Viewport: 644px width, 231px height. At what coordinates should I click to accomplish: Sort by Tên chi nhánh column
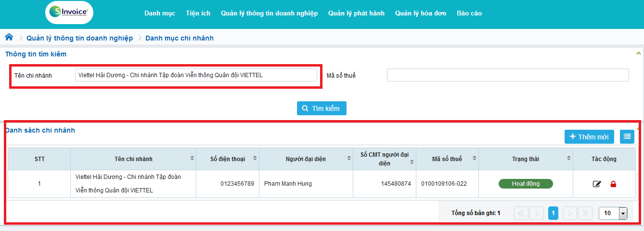coord(192,159)
